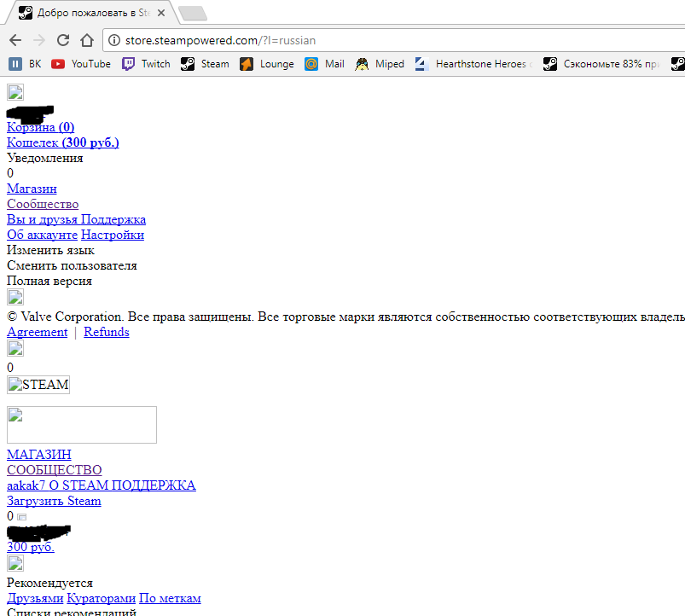This screenshot has width=685, height=616.
Task: Open the Lounge bookmark
Action: tap(266, 64)
